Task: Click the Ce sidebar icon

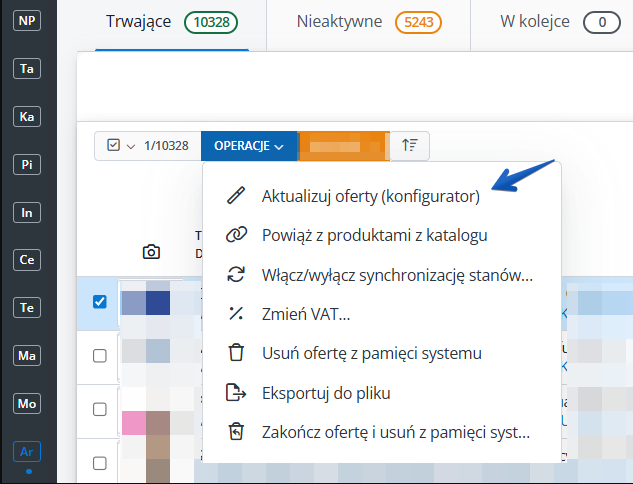Action: 27,260
